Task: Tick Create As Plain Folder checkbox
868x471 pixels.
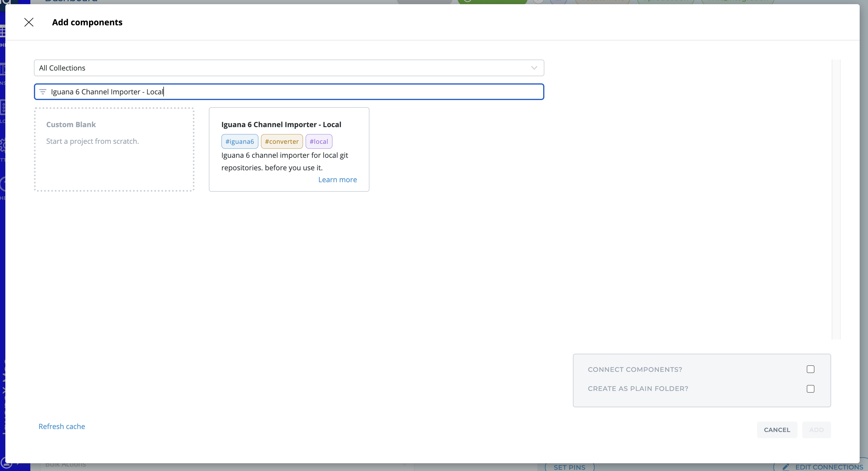Action: [810, 389]
